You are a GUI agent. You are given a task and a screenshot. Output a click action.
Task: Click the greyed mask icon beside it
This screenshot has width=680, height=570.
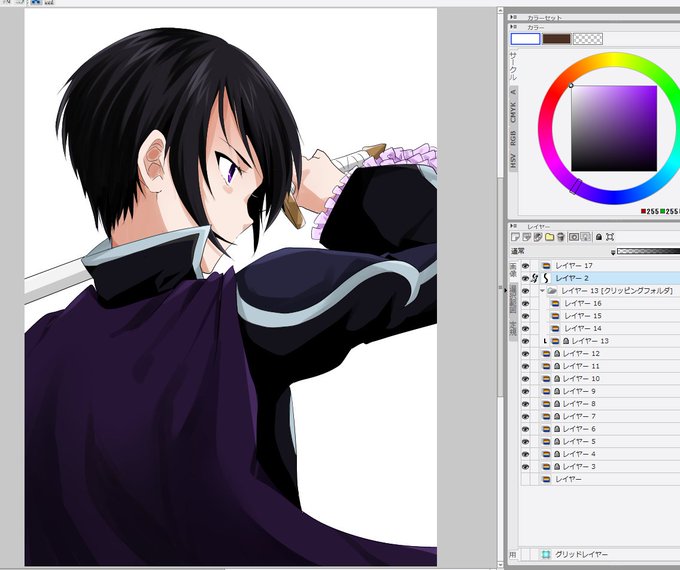point(585,237)
